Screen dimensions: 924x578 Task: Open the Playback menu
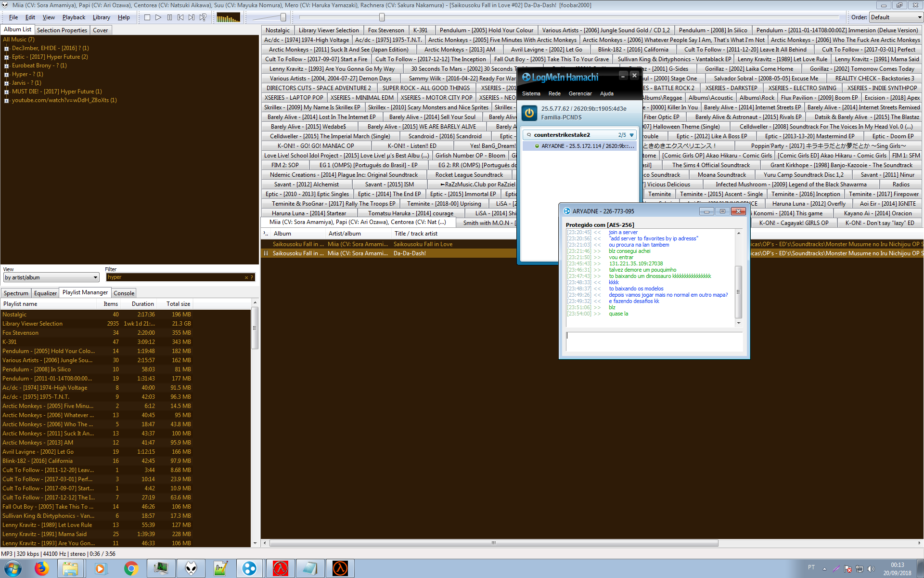73,17
